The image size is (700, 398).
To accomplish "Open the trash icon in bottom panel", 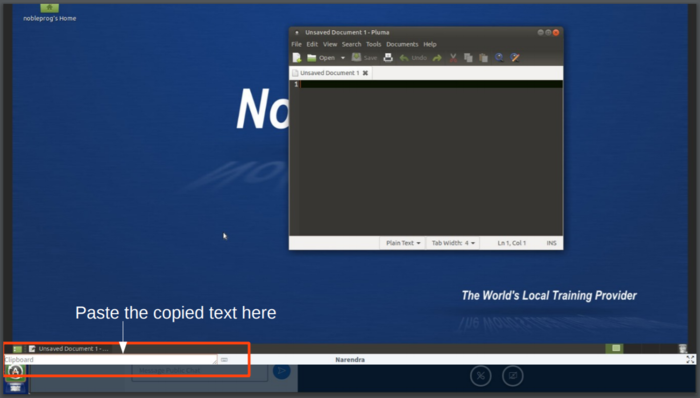I will coord(682,348).
